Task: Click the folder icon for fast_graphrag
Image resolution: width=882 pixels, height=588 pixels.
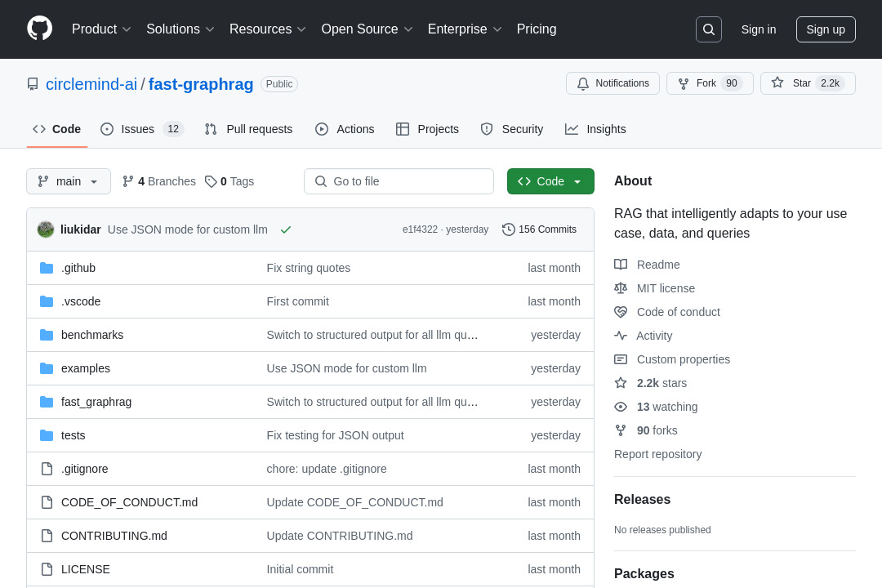Action: click(47, 402)
